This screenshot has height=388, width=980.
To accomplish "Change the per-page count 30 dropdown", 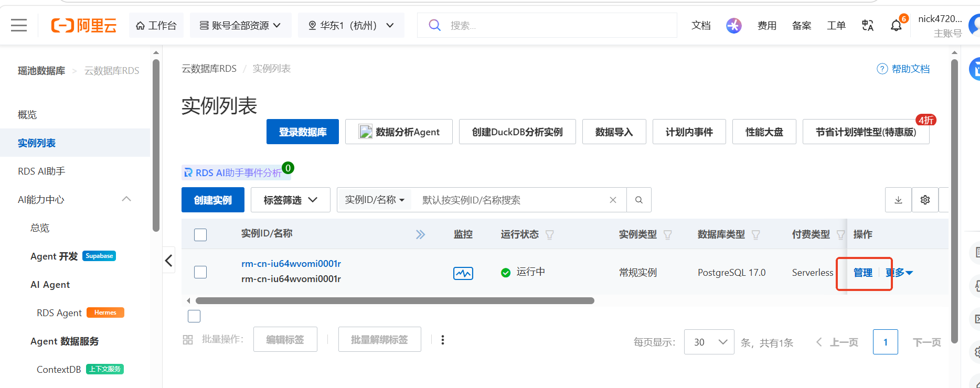I will point(709,342).
